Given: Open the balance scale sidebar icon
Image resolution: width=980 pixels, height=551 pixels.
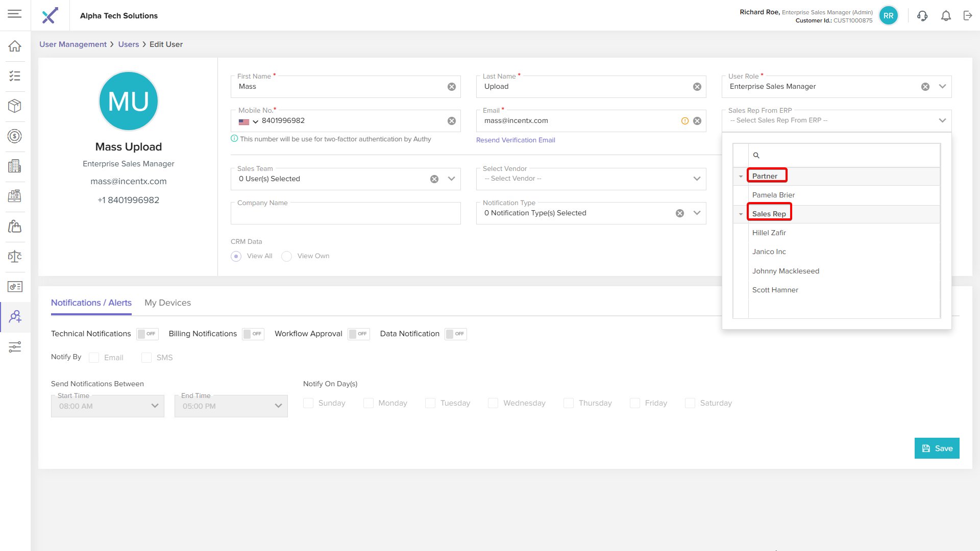Looking at the screenshot, I should (15, 257).
